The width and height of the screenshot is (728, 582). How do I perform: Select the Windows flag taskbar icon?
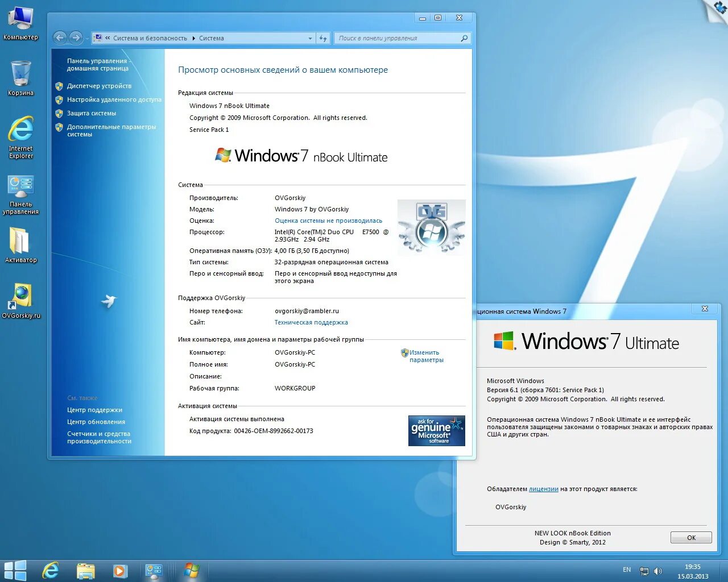point(192,571)
